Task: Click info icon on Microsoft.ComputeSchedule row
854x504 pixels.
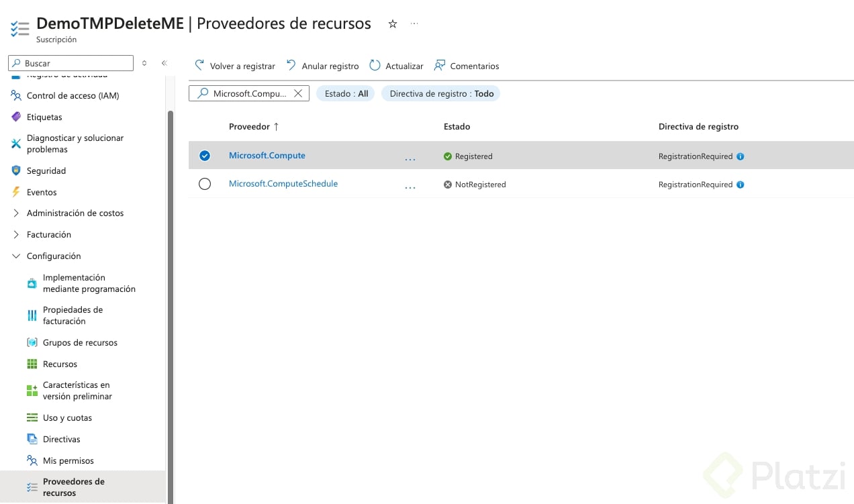Action: pyautogui.click(x=741, y=185)
